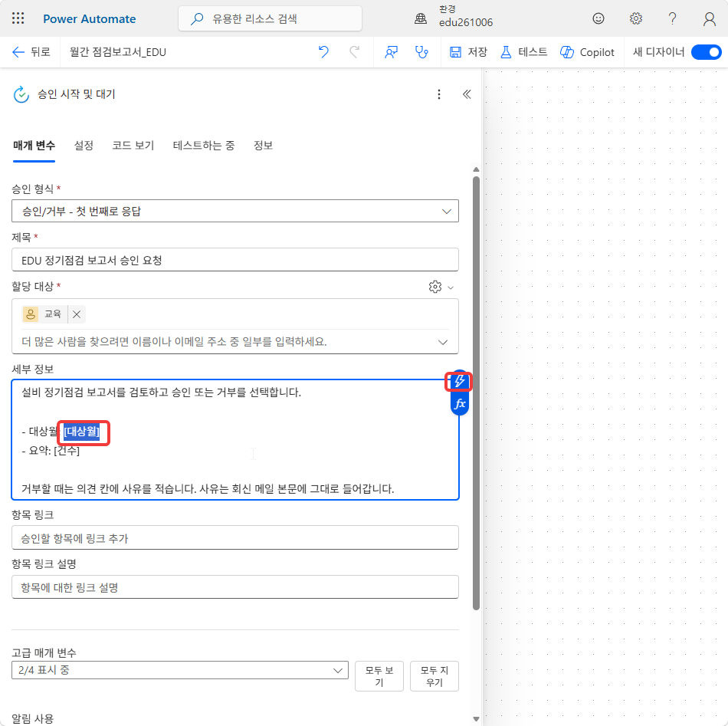Open the 정보 tab
Screen dimensions: 728x726
pos(263,146)
